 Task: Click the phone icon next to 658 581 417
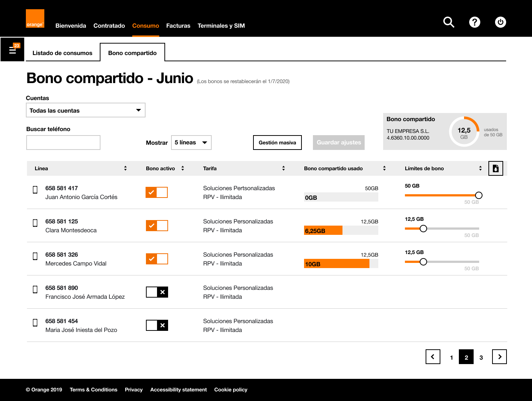35,189
